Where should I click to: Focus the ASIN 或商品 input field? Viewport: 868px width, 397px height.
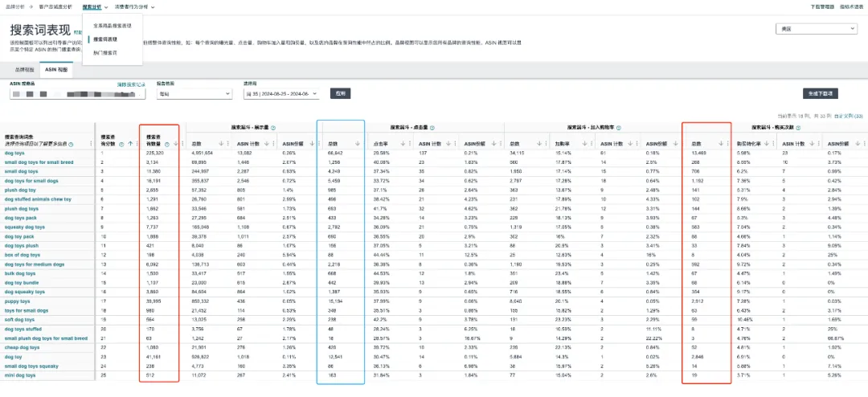(77, 94)
